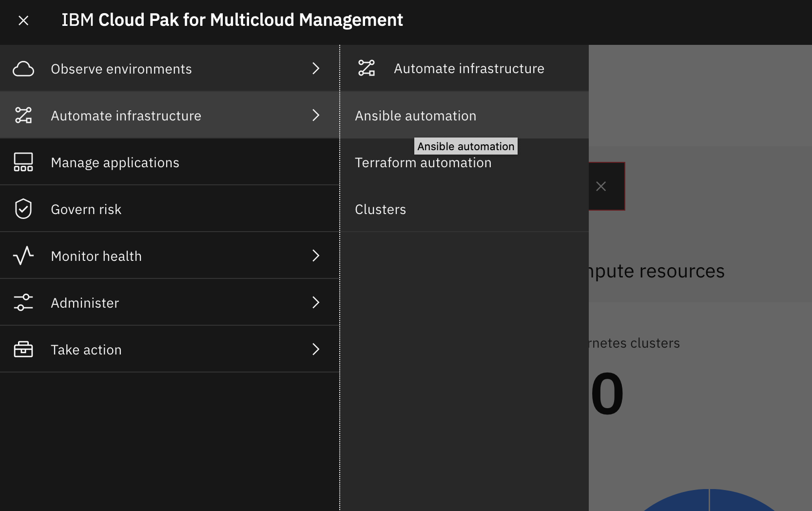Select Clusters from the submenu
This screenshot has height=511, width=812.
click(380, 209)
